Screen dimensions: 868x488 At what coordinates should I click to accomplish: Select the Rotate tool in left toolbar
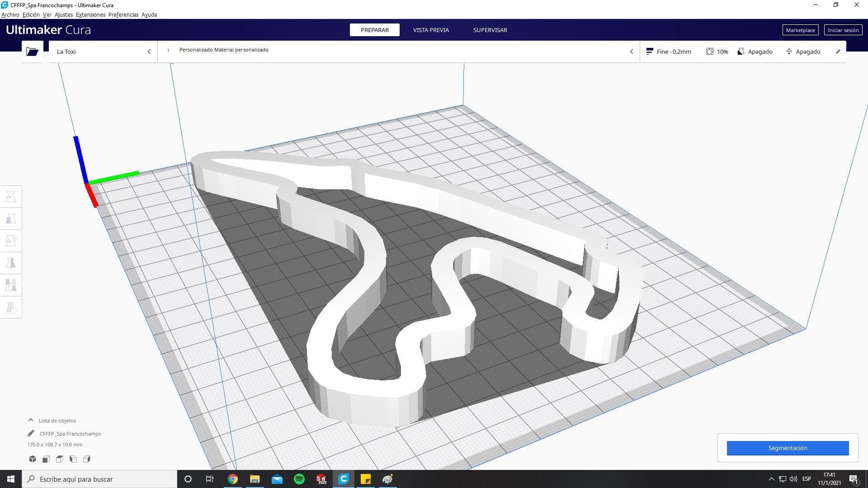(x=11, y=241)
